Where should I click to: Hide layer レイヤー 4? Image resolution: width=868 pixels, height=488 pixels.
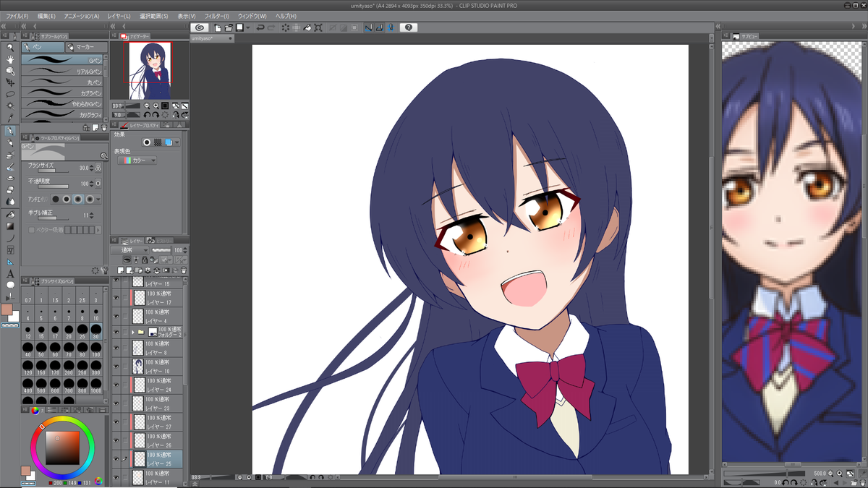[116, 315]
